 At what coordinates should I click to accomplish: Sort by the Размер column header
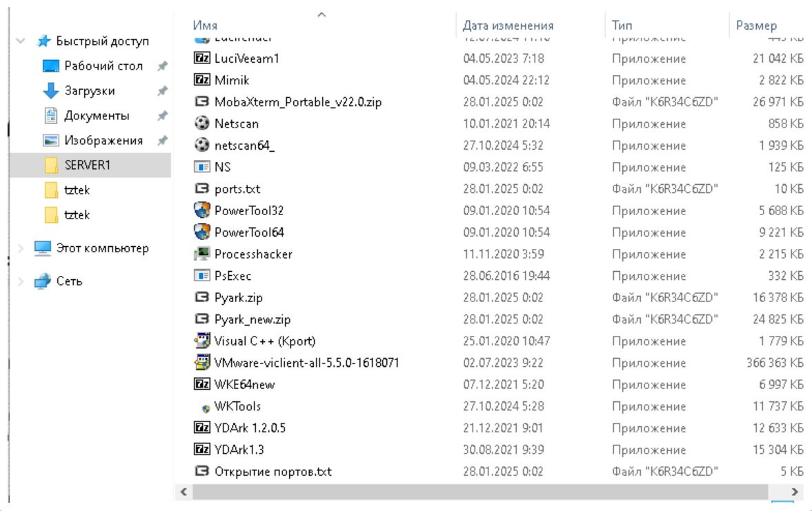[x=757, y=26]
